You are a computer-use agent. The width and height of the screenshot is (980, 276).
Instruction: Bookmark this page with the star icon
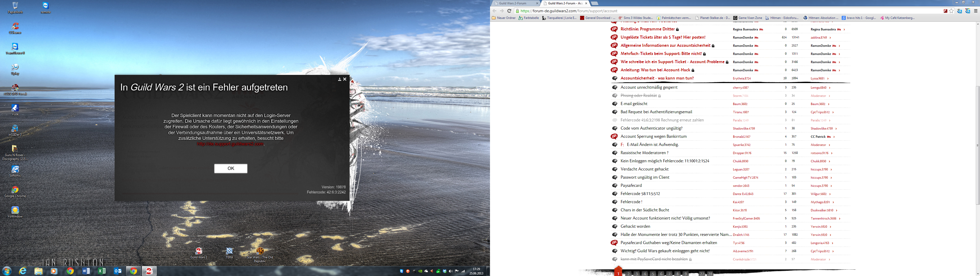951,11
